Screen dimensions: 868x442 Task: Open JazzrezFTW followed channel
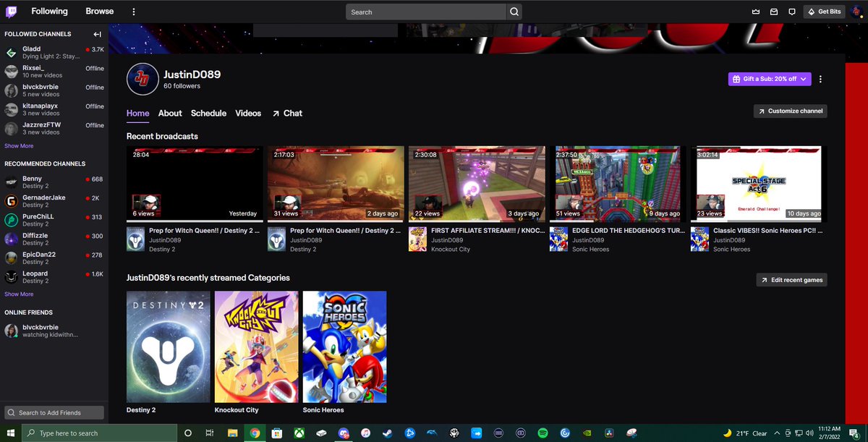(x=54, y=129)
